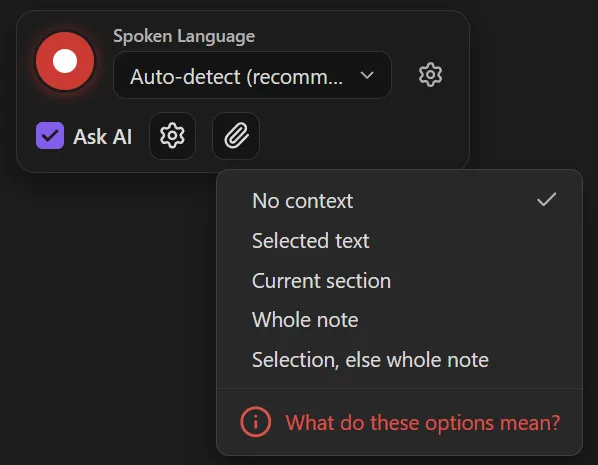
Task: Open the Spoken Language dropdown
Action: [x=252, y=75]
